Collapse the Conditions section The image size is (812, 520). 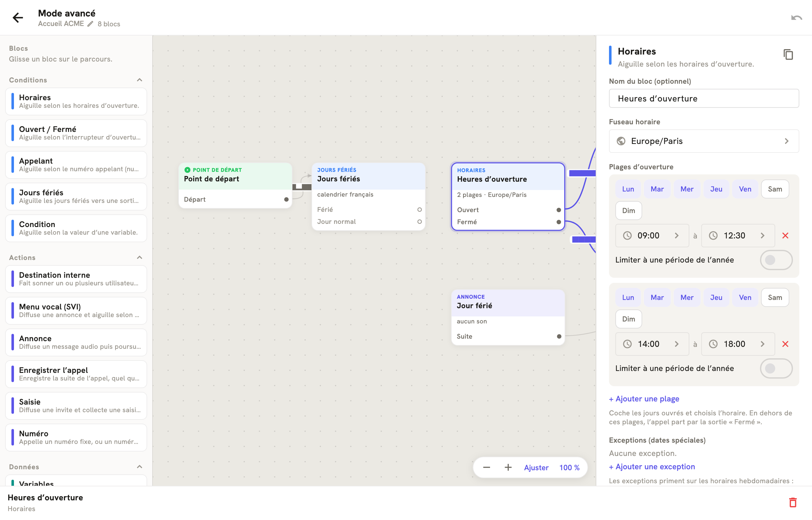(x=140, y=80)
